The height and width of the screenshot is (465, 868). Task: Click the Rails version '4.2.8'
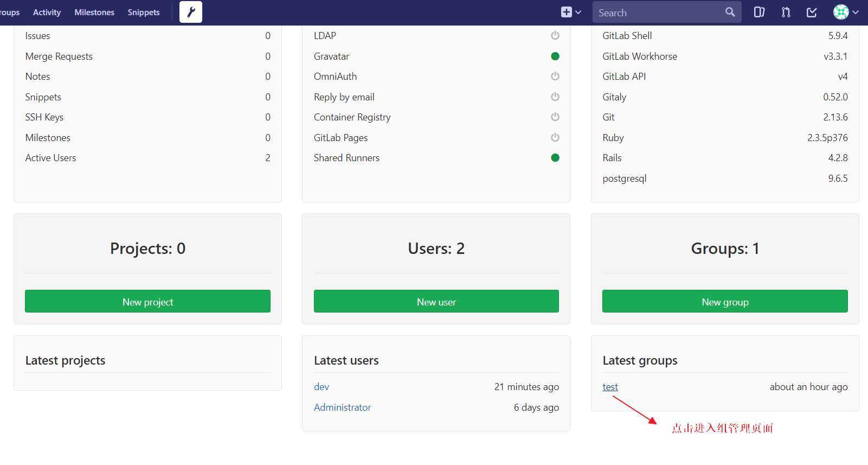coord(838,158)
